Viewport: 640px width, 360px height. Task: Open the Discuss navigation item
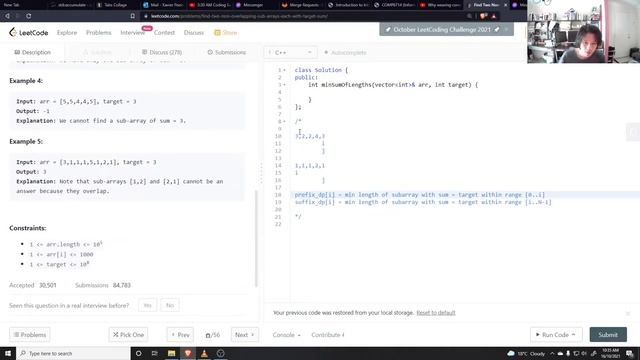(x=194, y=33)
